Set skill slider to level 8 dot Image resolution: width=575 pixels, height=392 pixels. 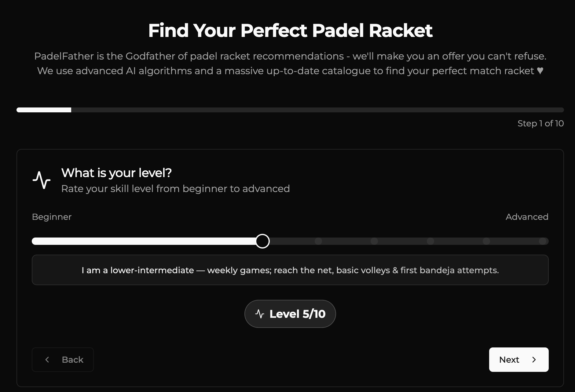pyautogui.click(x=430, y=241)
